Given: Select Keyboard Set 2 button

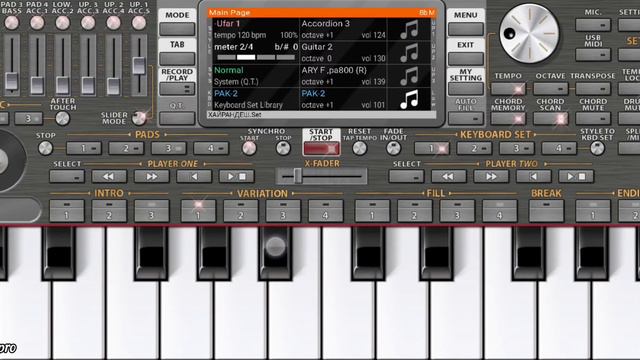Looking at the screenshot, I should pyautogui.click(x=474, y=149).
